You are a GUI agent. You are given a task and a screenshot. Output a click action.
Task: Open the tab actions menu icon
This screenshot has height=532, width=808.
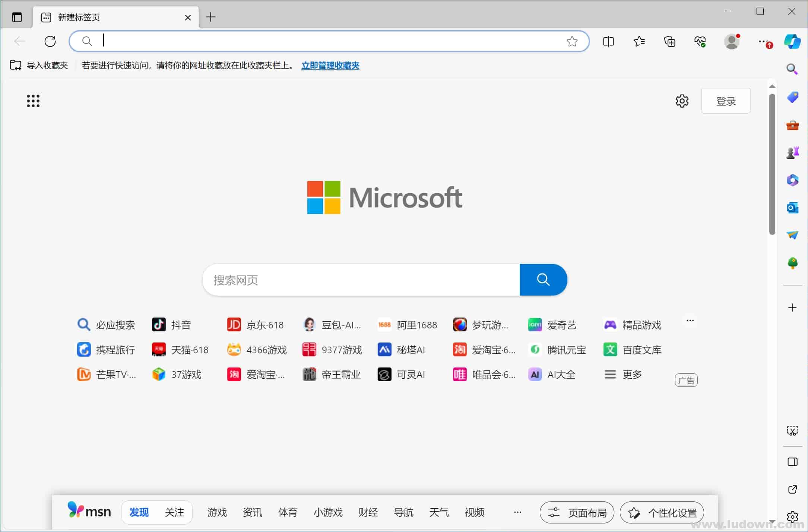17,17
